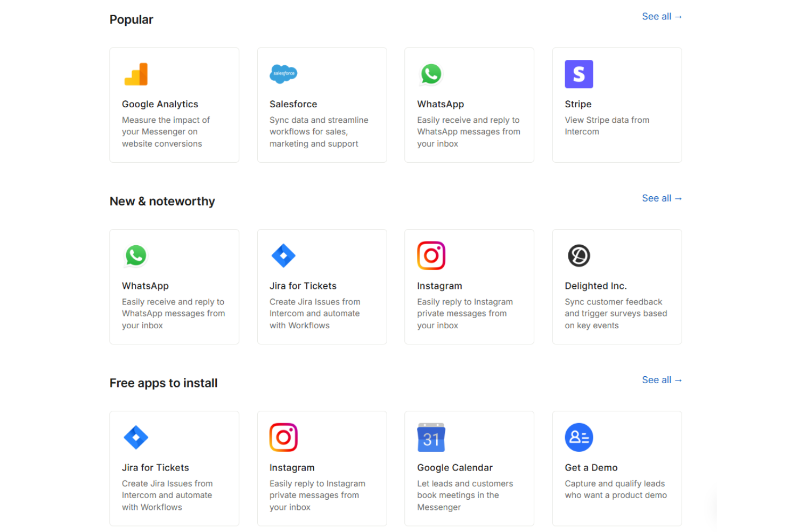Open See all next to Popular
798x532 pixels.
point(662,16)
